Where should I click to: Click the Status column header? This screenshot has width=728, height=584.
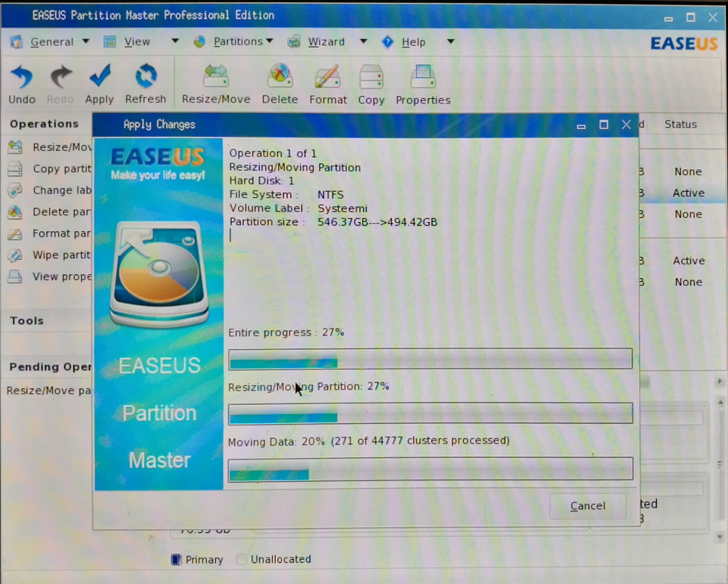coord(680,124)
